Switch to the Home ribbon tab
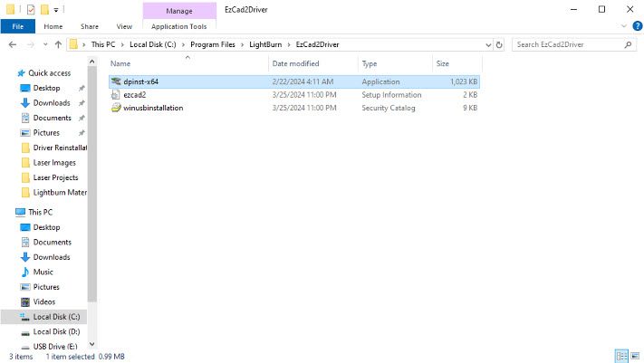The width and height of the screenshot is (644, 363). pyautogui.click(x=53, y=26)
